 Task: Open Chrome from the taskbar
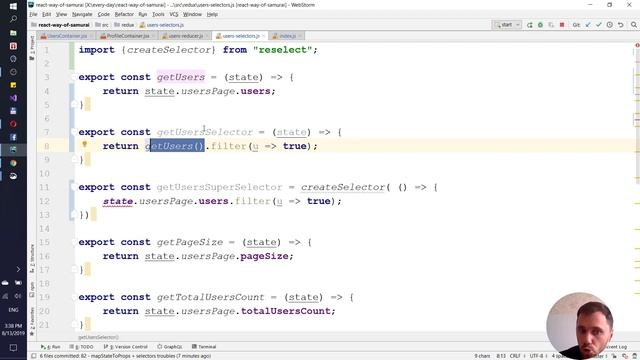[13, 163]
